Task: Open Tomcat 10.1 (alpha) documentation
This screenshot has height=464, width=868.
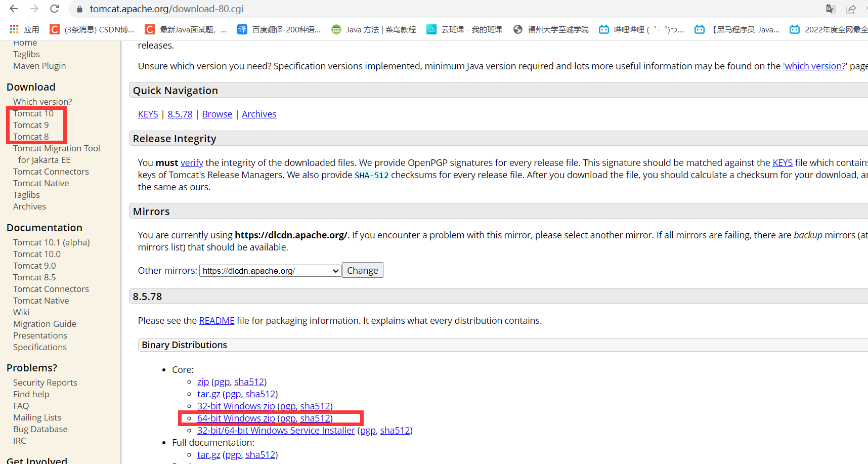Action: [x=52, y=242]
